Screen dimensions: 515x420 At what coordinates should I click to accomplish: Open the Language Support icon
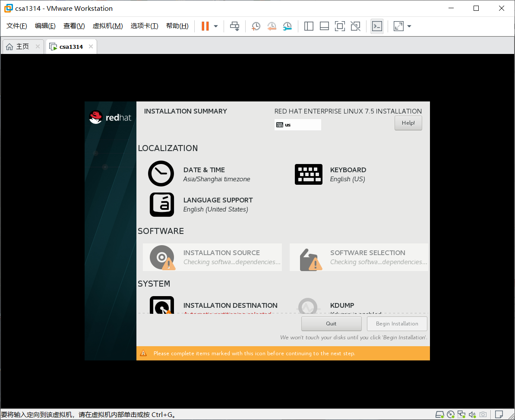point(162,205)
